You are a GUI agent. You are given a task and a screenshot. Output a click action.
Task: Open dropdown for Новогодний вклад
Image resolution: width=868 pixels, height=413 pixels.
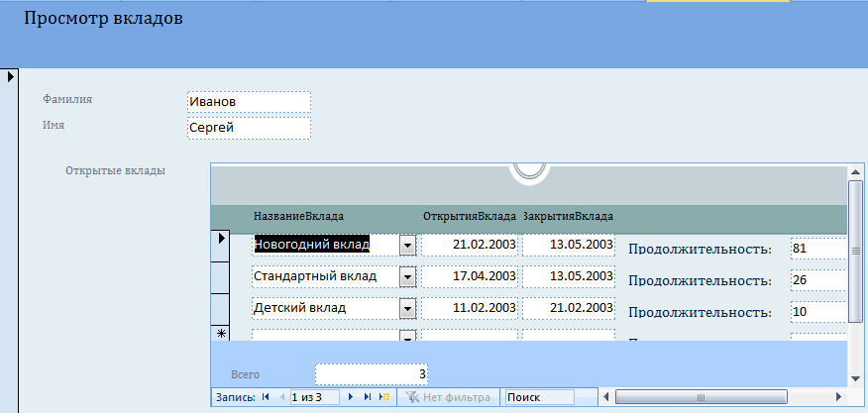point(407,245)
